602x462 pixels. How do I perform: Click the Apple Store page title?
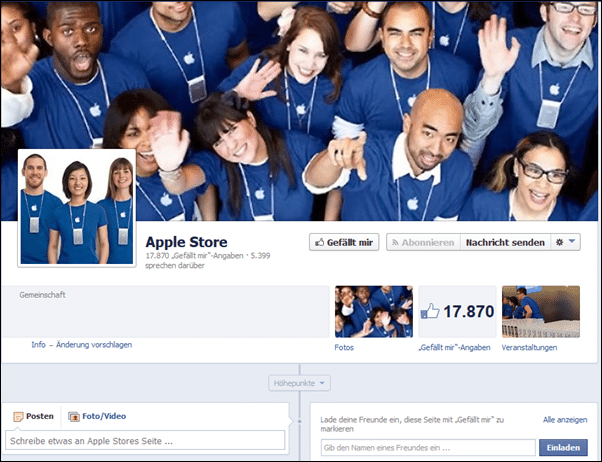186,242
